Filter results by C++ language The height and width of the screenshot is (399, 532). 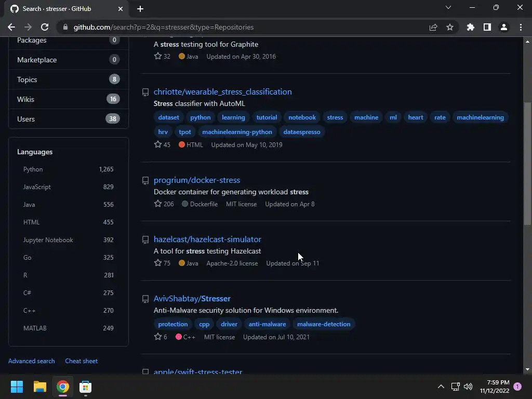click(68, 311)
